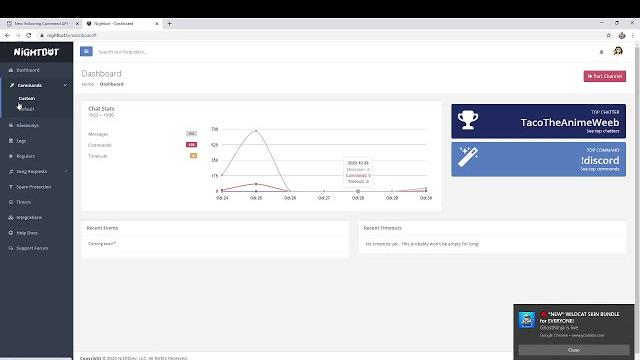The height and width of the screenshot is (360, 640).
Task: Click the Nightbot logo
Action: click(36, 52)
